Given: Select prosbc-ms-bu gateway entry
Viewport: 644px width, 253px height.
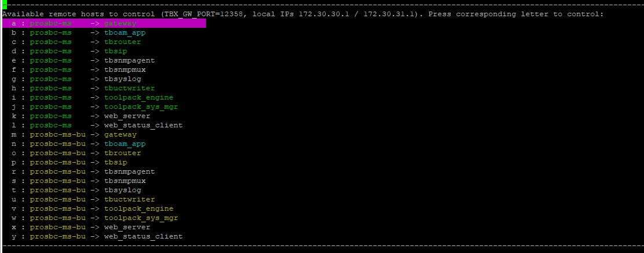Looking at the screenshot, I should (74, 135).
